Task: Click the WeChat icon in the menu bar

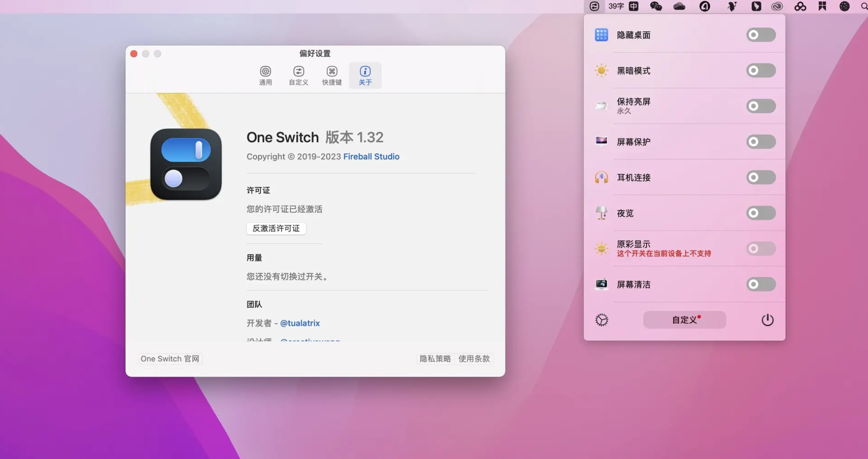Action: pos(656,6)
